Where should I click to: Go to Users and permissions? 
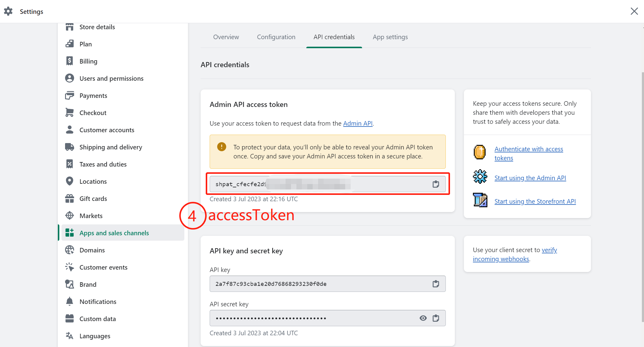(x=111, y=78)
